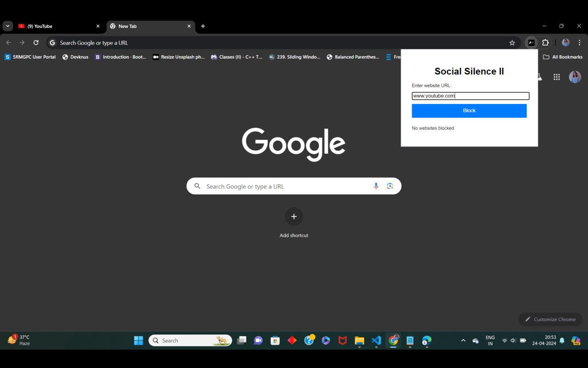Open the Chrome three-dot menu
588x368 pixels.
tap(579, 43)
